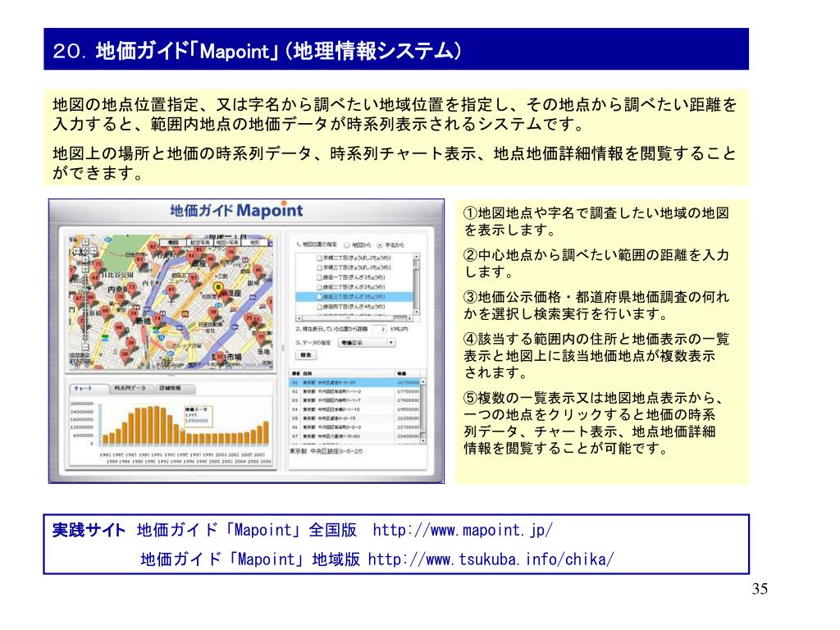840x630 pixels.
Task: Click the map zoom level slider
Action: [85, 308]
